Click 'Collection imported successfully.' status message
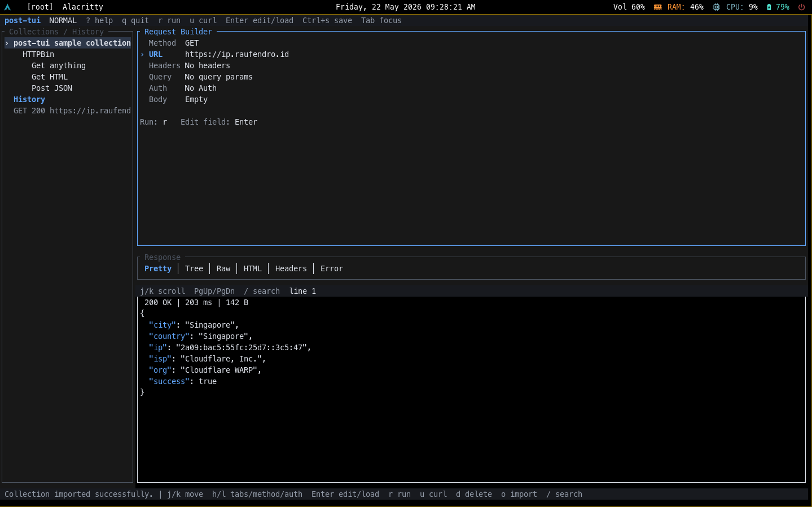 [79, 495]
